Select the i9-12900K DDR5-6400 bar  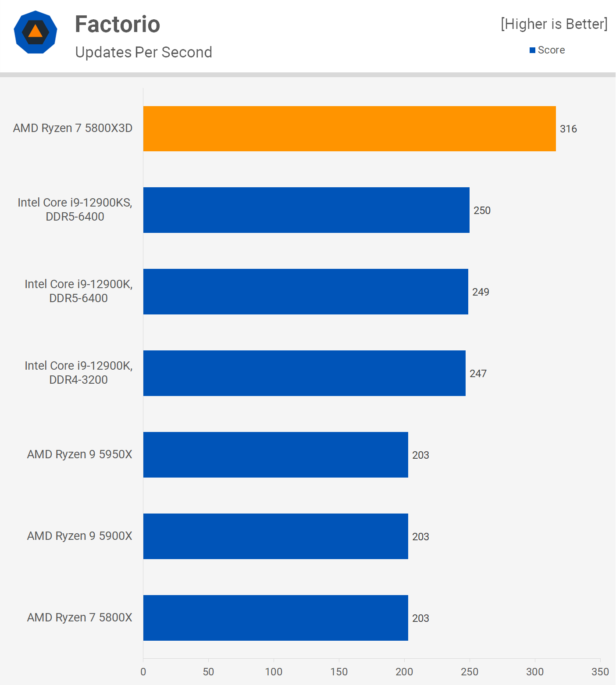tap(306, 292)
